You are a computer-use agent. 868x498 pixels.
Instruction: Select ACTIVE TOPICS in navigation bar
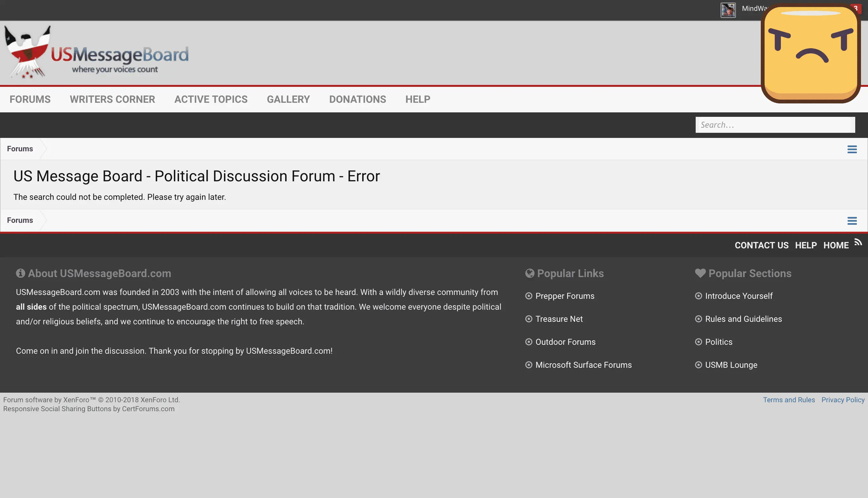tap(211, 99)
